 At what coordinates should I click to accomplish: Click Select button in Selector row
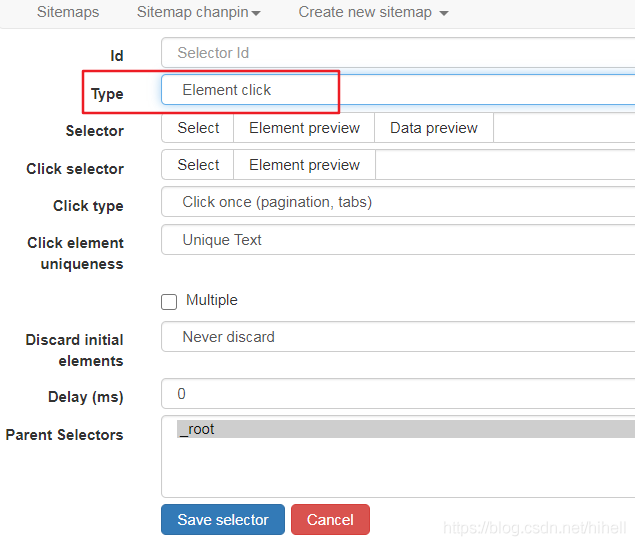(x=198, y=128)
